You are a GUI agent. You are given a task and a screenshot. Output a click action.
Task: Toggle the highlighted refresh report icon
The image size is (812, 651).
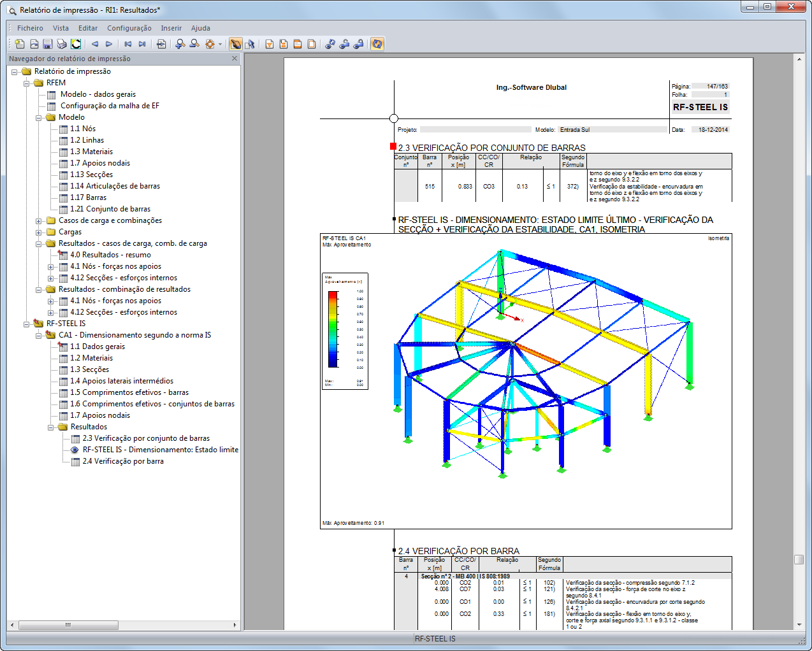point(377,44)
